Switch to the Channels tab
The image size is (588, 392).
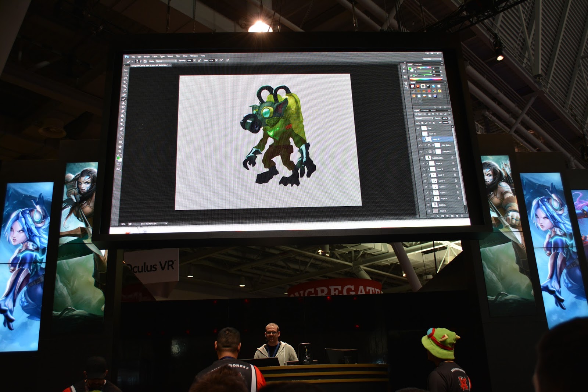(x=425, y=110)
